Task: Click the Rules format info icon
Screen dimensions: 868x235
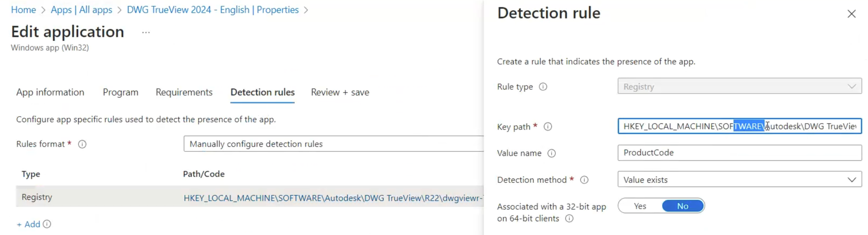Action: pyautogui.click(x=82, y=144)
